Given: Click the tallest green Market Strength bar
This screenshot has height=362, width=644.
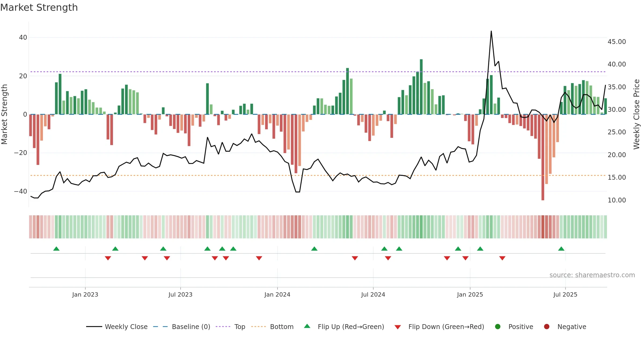Looking at the screenshot, I should (421, 87).
